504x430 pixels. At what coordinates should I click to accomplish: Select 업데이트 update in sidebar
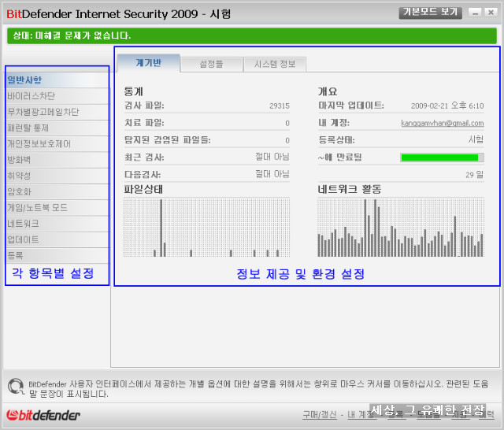[x=57, y=239]
